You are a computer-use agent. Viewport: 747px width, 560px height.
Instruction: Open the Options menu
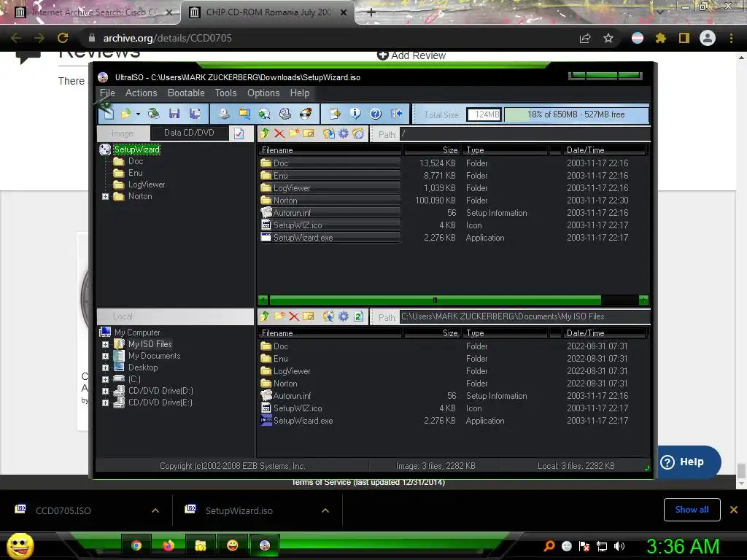point(263,93)
